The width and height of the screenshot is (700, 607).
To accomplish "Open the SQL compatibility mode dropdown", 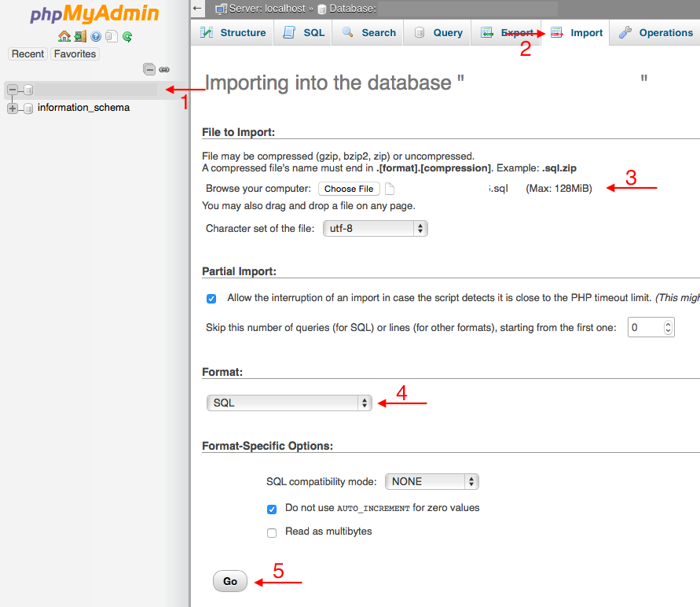I will click(x=431, y=481).
